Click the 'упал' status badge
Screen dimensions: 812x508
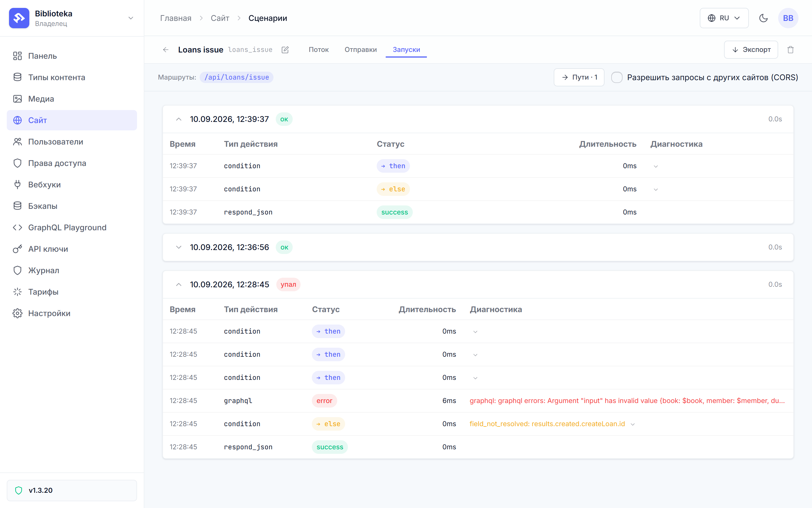pyautogui.click(x=288, y=284)
